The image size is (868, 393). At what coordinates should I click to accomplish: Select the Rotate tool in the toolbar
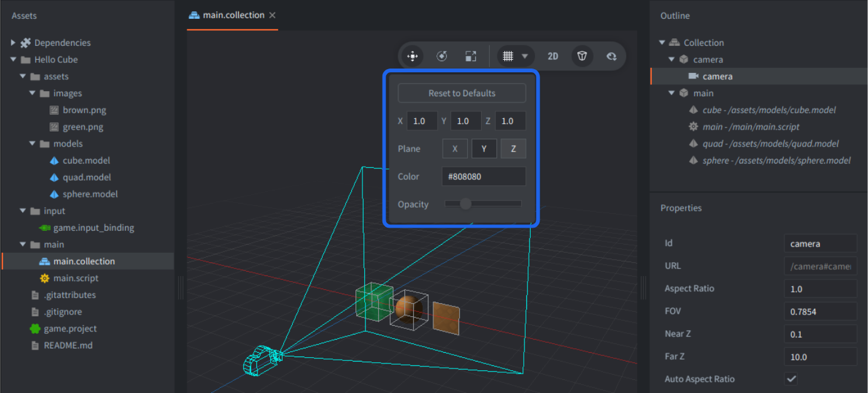[442, 56]
